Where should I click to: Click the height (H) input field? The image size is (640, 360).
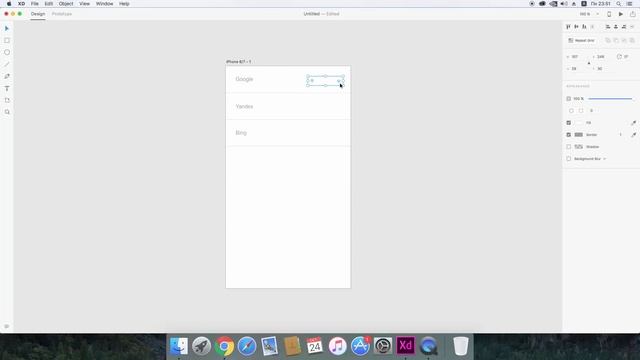point(574,69)
